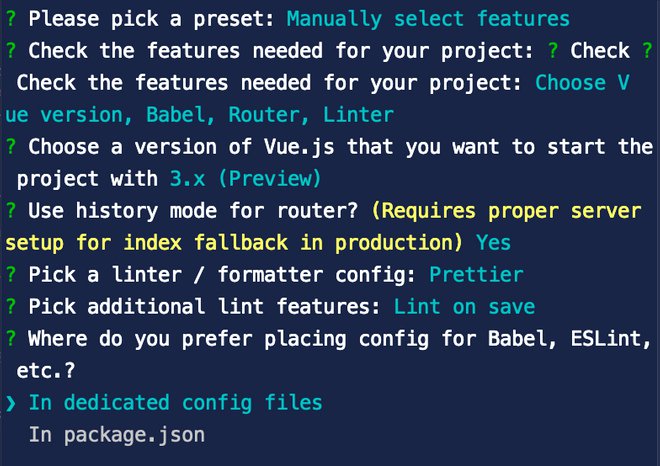Click the "Please pick a preset" prompt text
Viewport: 660px width, 466px height.
coord(152,19)
